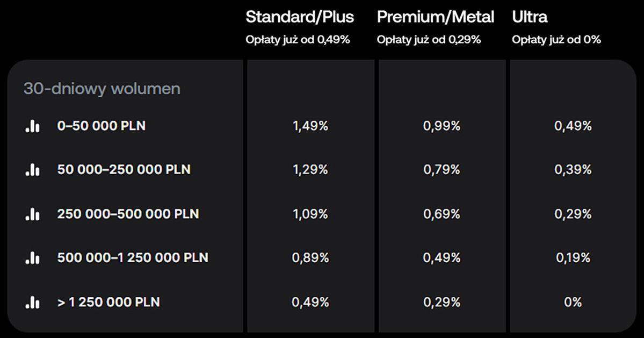Select the > 1 250 000 PLN tier label

tap(108, 303)
